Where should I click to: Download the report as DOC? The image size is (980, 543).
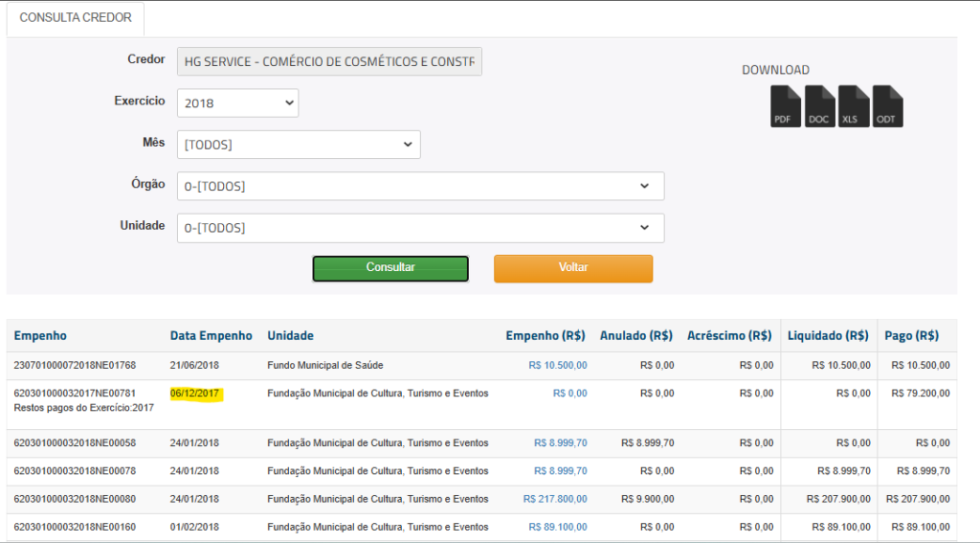point(819,106)
